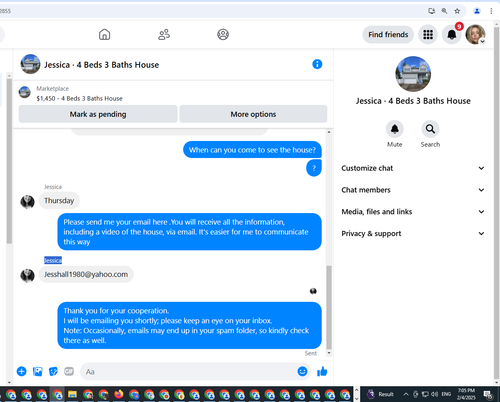
Task: Click the browser bookmark star icon
Action: click(457, 11)
